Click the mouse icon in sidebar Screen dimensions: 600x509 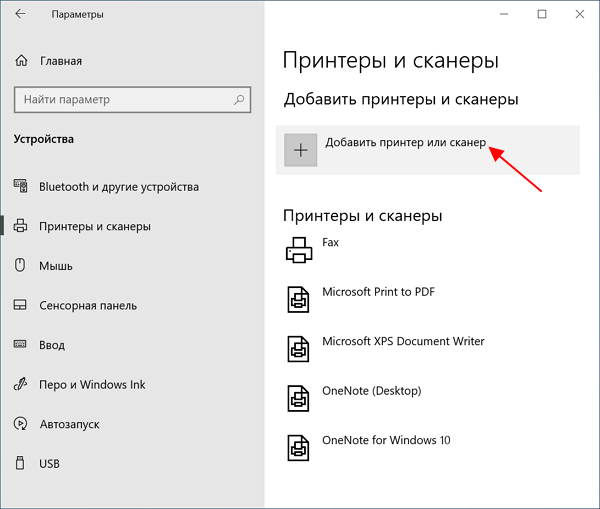(20, 265)
